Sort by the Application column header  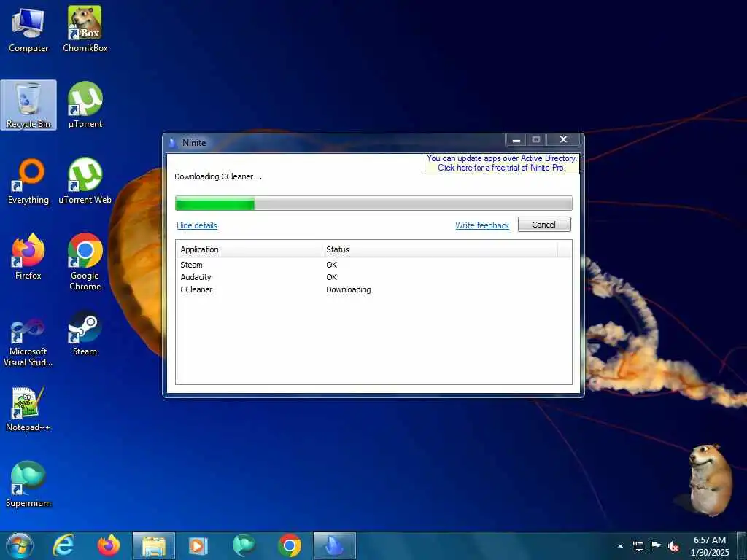click(x=249, y=249)
